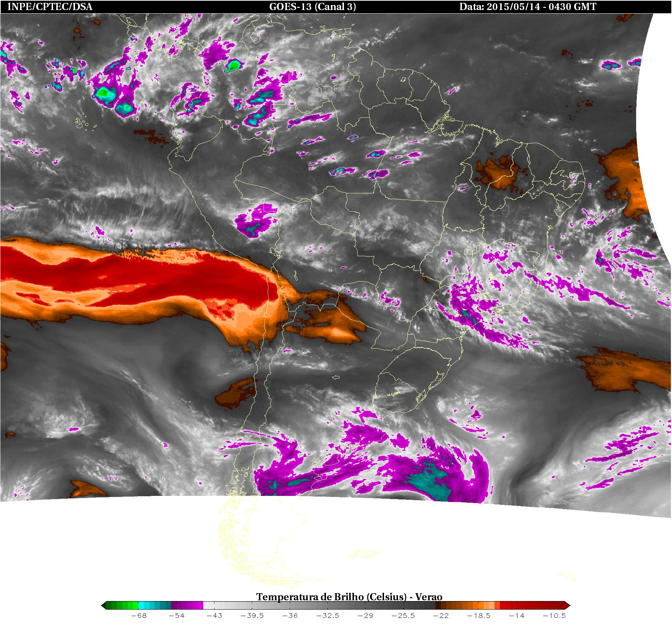Pick the orange color bar segment
Screen dimensions: 672x629
(478, 606)
